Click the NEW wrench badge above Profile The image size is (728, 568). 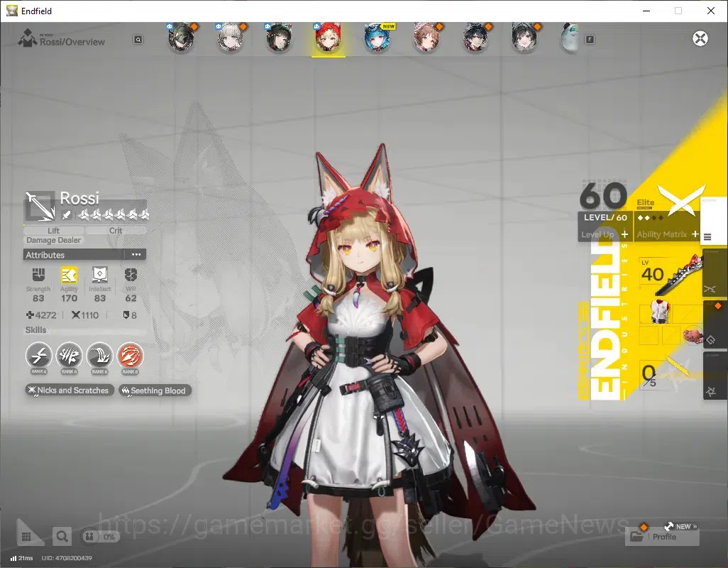[x=680, y=526]
